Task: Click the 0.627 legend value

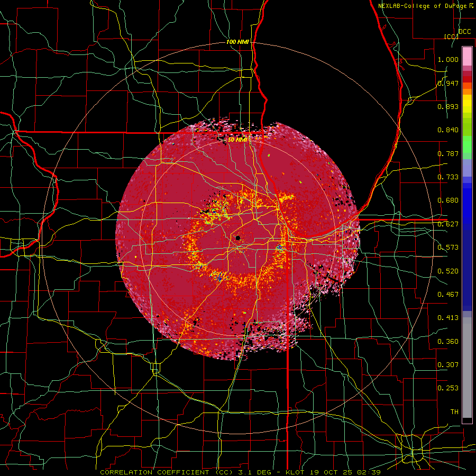Action: pos(448,224)
